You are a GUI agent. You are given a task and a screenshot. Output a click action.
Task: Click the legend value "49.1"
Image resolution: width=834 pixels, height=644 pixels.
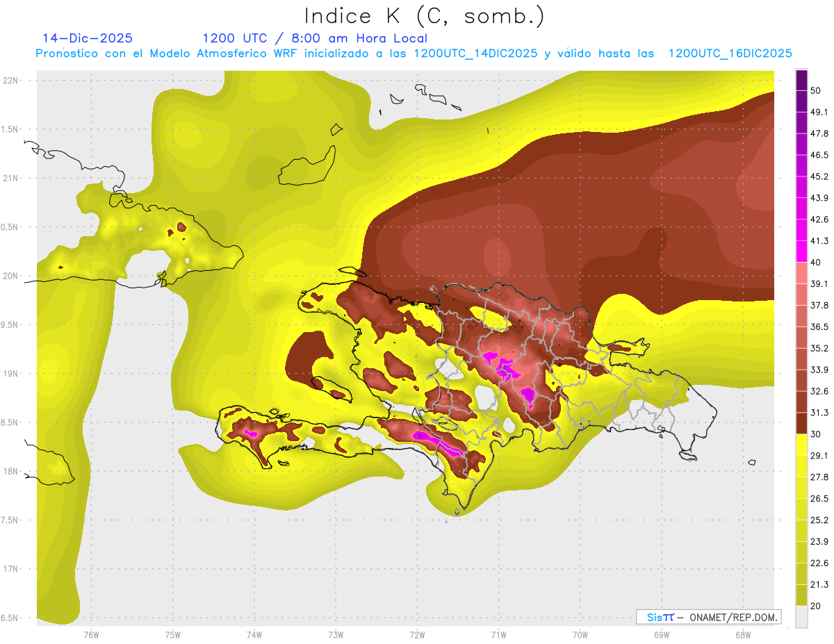click(x=819, y=112)
